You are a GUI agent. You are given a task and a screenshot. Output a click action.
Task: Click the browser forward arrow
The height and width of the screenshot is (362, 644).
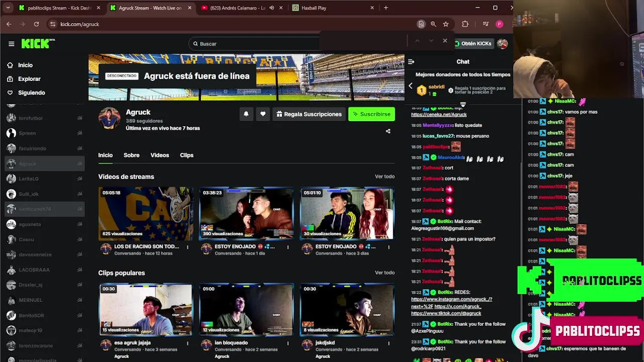click(23, 24)
